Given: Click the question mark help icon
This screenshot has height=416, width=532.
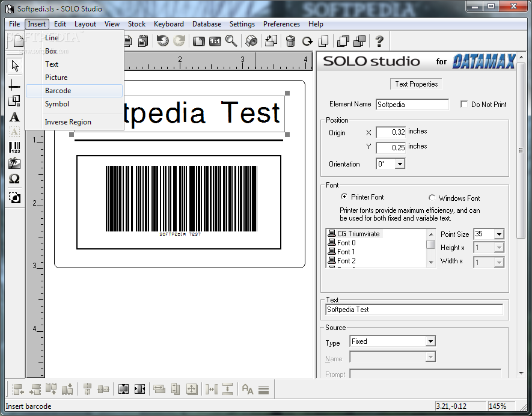Looking at the screenshot, I should pos(379,41).
